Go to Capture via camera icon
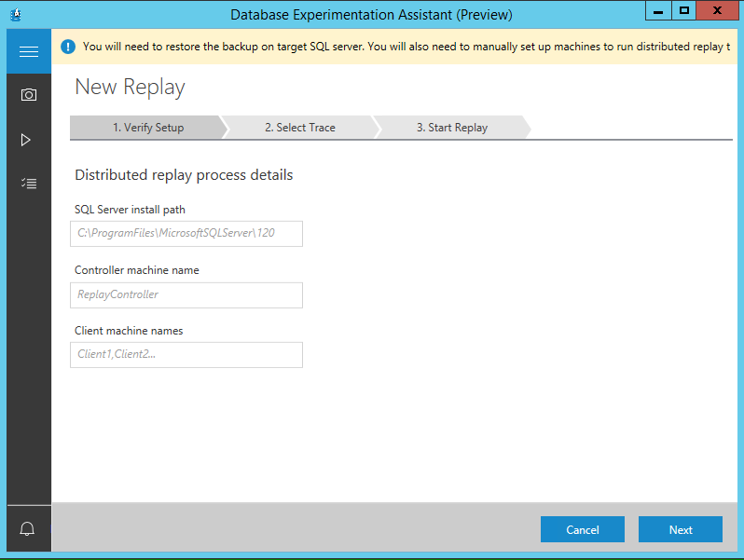The width and height of the screenshot is (744, 560). 28,95
